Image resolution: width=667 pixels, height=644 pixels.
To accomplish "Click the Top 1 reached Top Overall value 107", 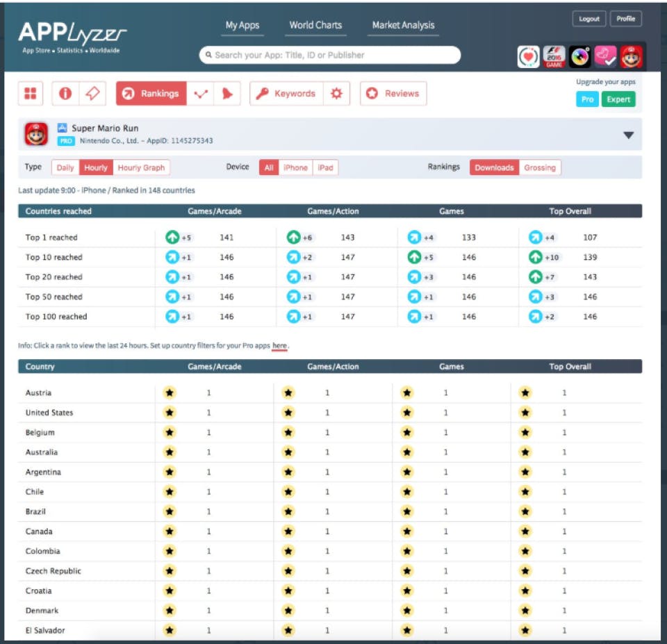I will (x=590, y=238).
